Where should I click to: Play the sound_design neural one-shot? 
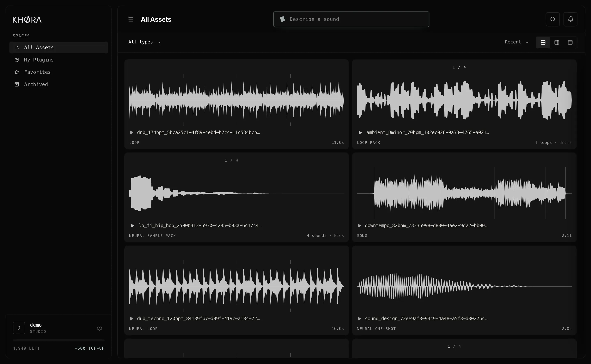tap(359, 319)
